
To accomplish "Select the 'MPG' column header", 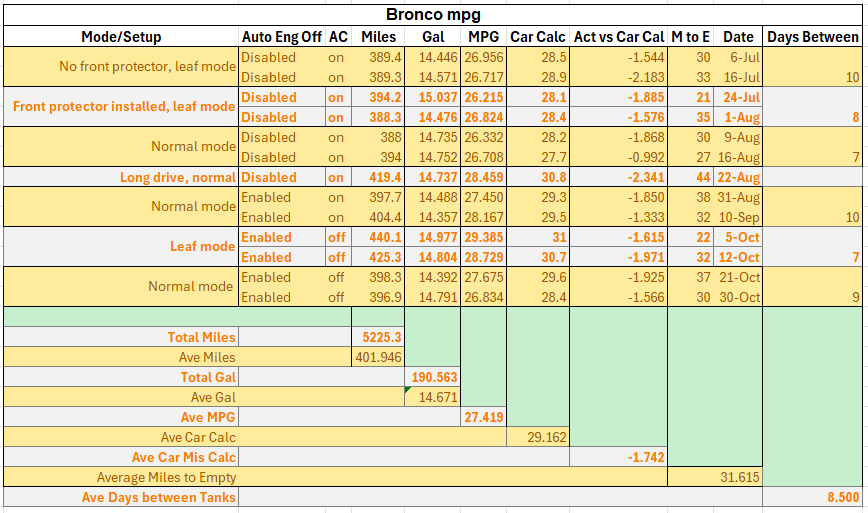I will pos(483,37).
